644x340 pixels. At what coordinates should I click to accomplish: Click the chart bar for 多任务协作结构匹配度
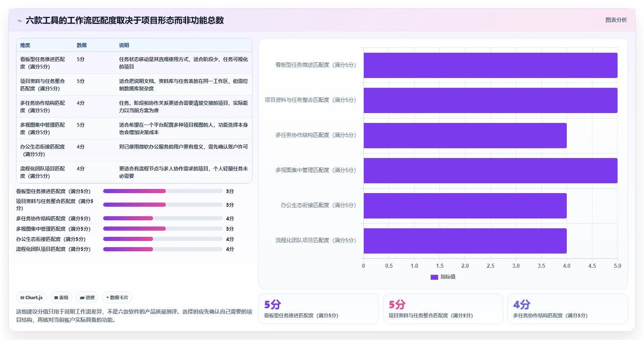tap(465, 135)
